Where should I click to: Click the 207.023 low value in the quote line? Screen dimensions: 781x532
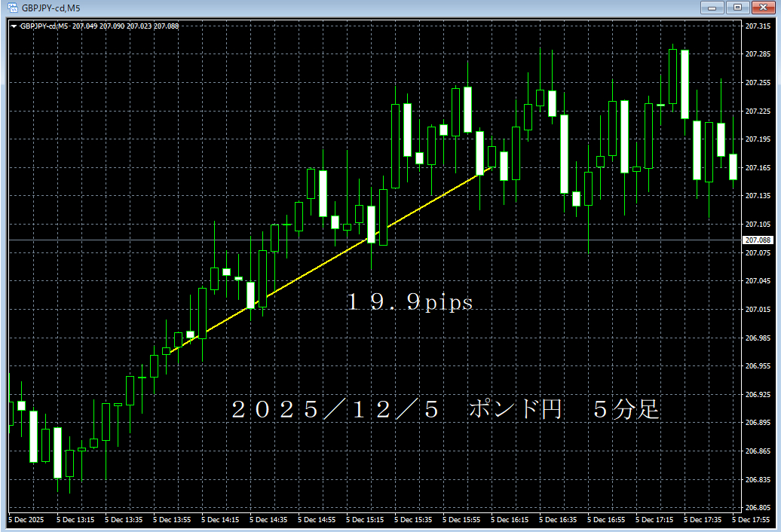point(138,26)
